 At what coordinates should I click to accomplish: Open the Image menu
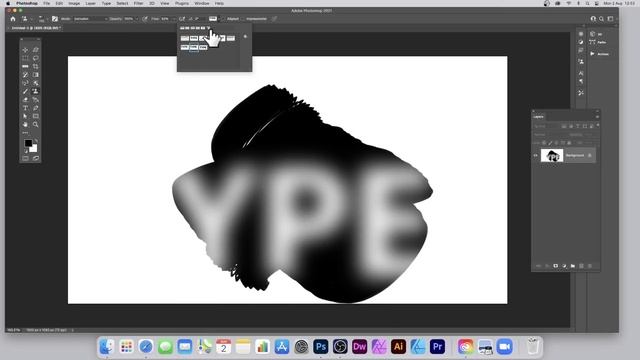pyautogui.click(x=74, y=3)
